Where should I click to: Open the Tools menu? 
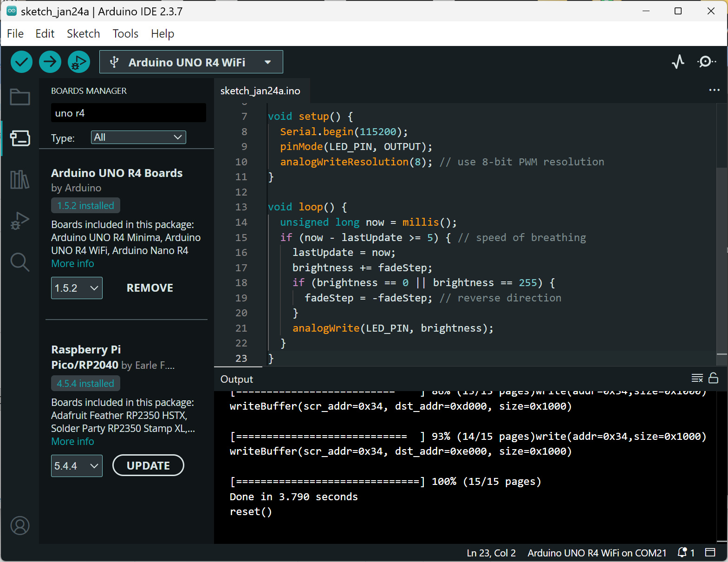(x=125, y=34)
